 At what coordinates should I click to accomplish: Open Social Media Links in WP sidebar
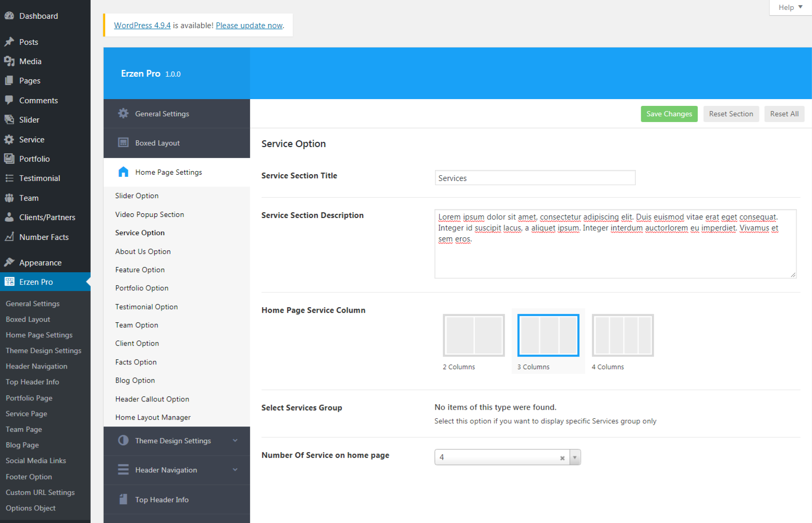pos(36,460)
